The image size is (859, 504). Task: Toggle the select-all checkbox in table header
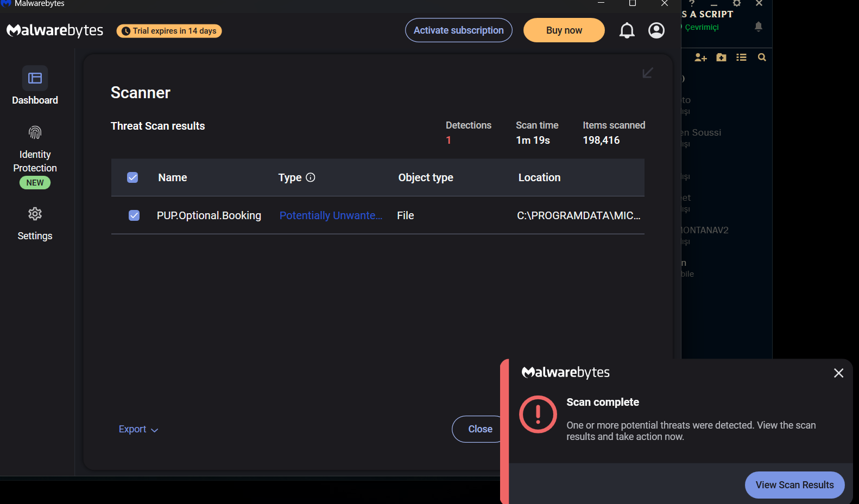click(132, 177)
